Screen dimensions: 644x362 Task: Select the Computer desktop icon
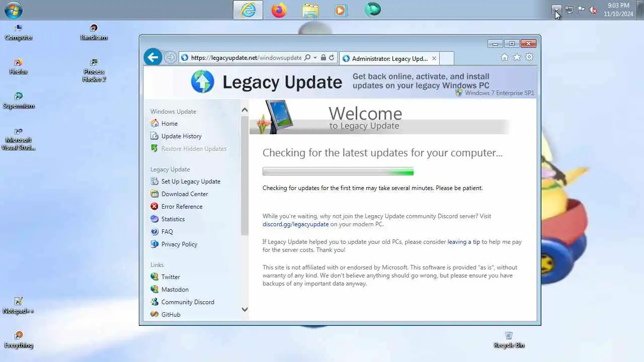tap(19, 33)
